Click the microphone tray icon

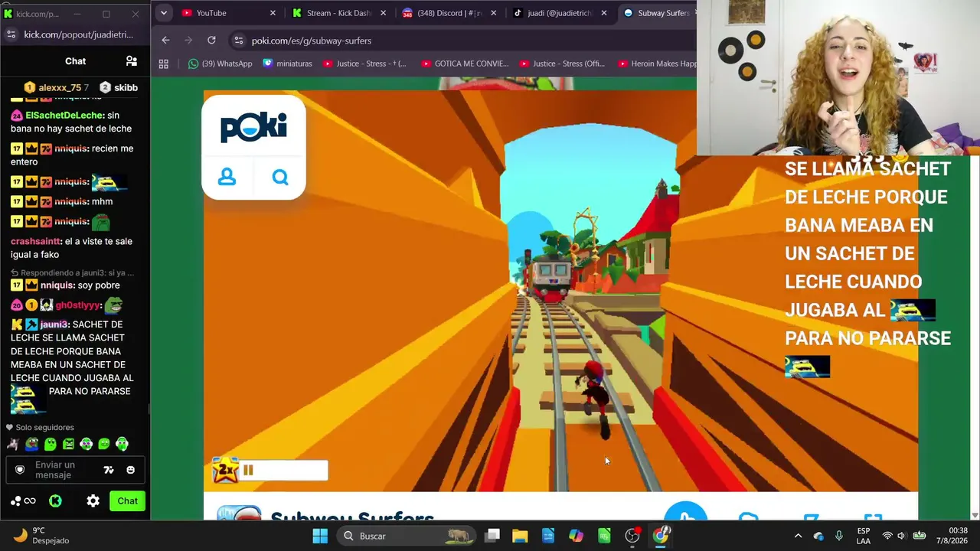pyautogui.click(x=839, y=536)
